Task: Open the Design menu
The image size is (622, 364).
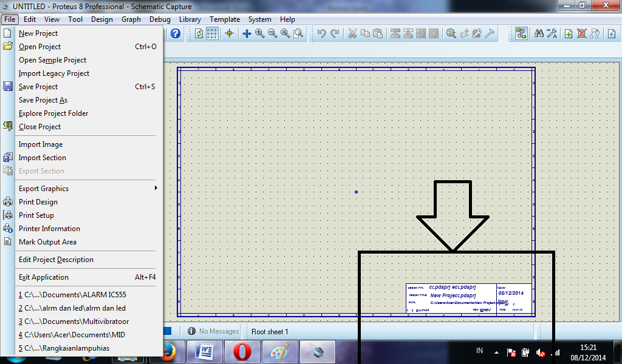Action: (x=102, y=19)
